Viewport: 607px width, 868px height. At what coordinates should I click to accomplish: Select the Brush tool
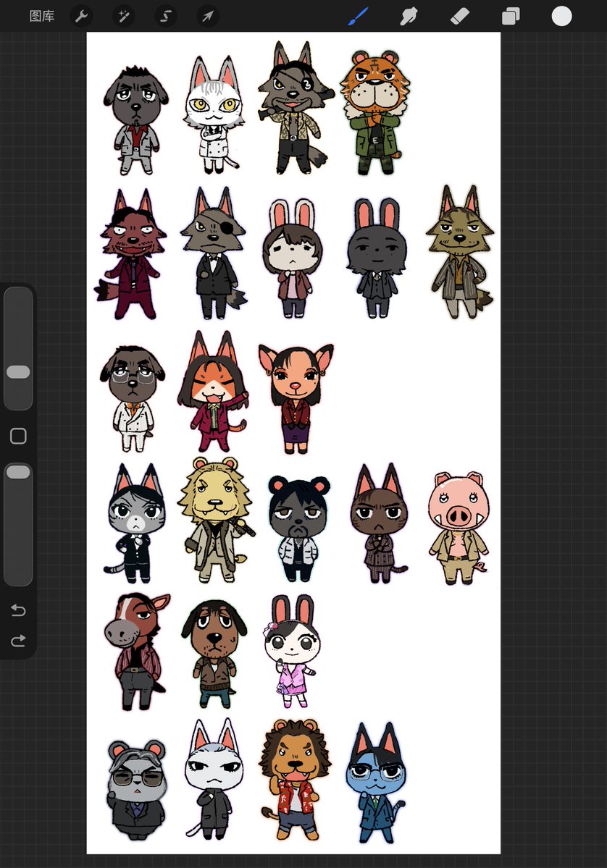(359, 16)
